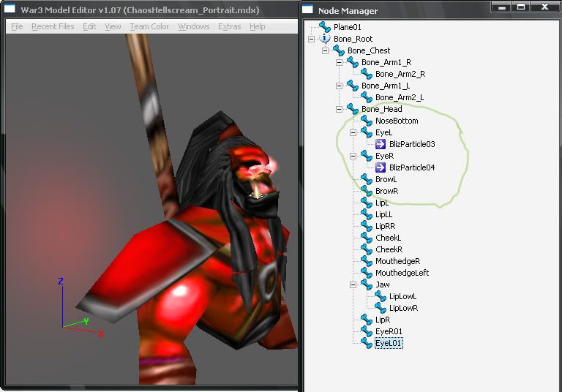Select the BlizParticle03 label
The width and height of the screenshot is (562, 392).
[412, 144]
